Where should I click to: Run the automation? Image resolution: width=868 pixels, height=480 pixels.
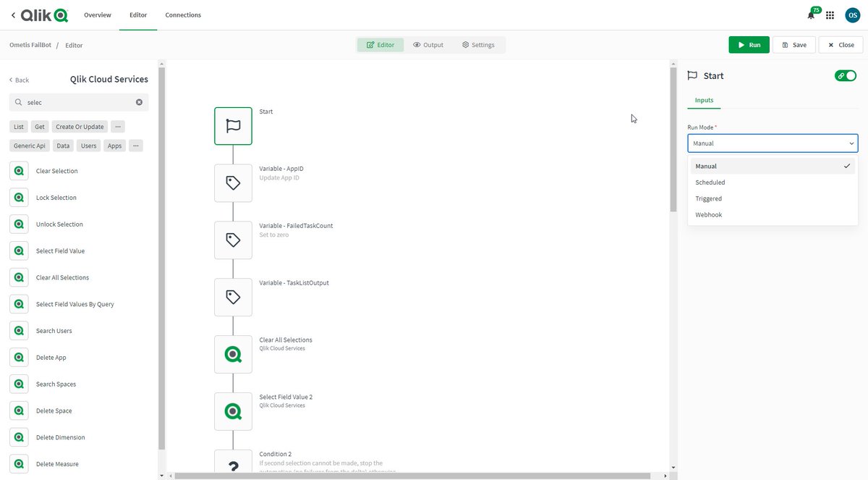point(749,45)
